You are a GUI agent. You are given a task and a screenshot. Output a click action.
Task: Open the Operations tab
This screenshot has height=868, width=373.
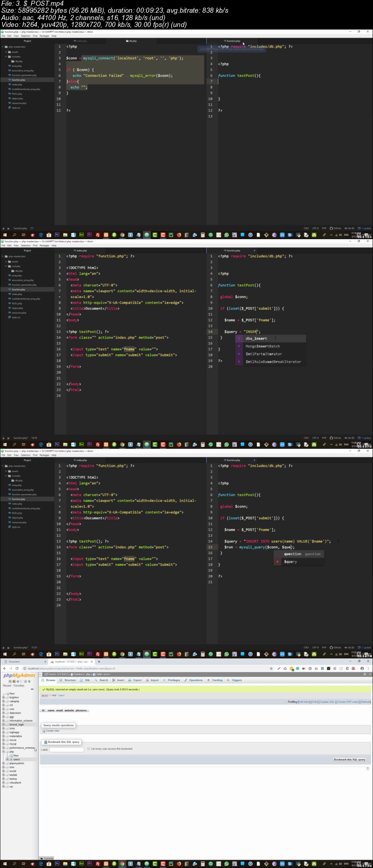[x=193, y=680]
